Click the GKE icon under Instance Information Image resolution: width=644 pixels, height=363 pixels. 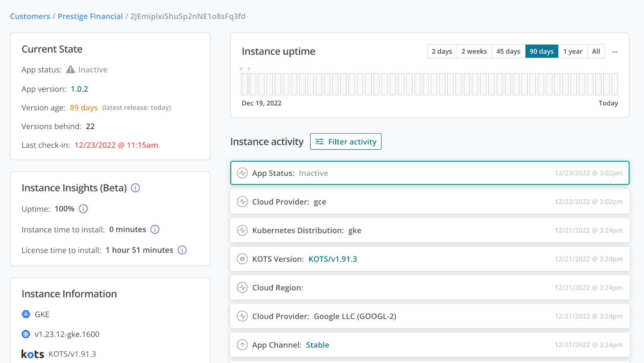click(x=25, y=314)
